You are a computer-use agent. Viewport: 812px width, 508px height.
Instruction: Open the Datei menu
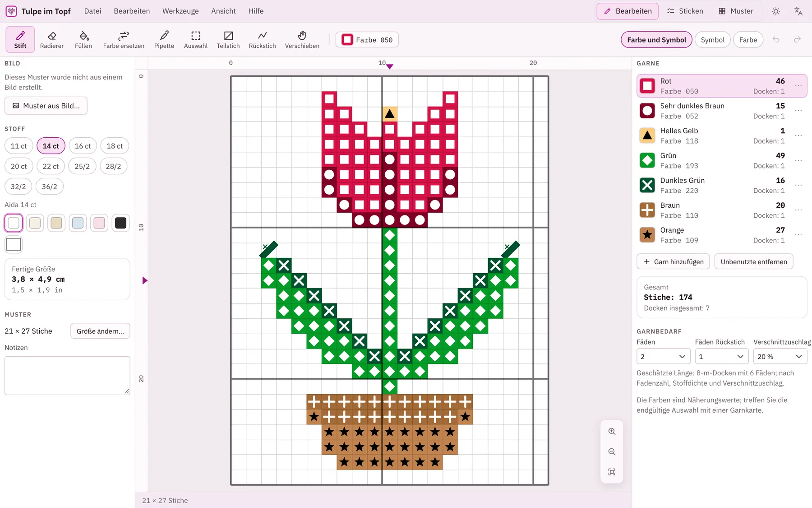click(x=92, y=11)
